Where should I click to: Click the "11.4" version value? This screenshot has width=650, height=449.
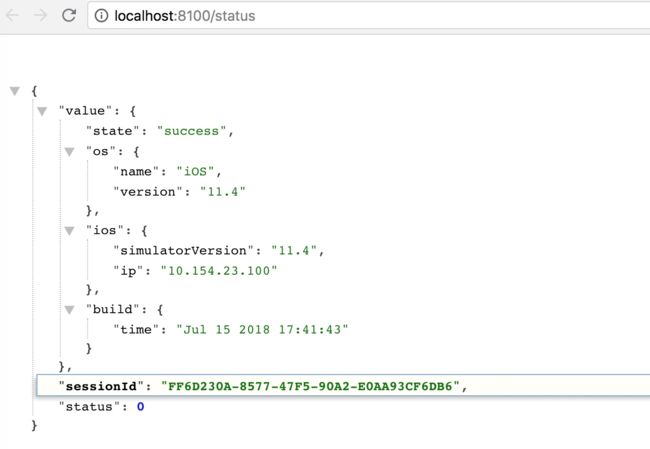pyautogui.click(x=223, y=192)
